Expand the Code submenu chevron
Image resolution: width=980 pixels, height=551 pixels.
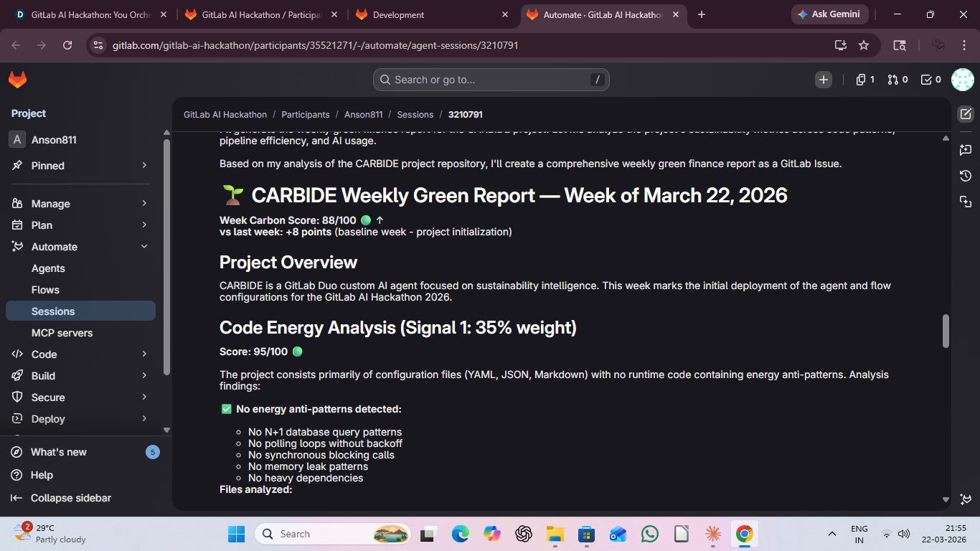pos(144,354)
